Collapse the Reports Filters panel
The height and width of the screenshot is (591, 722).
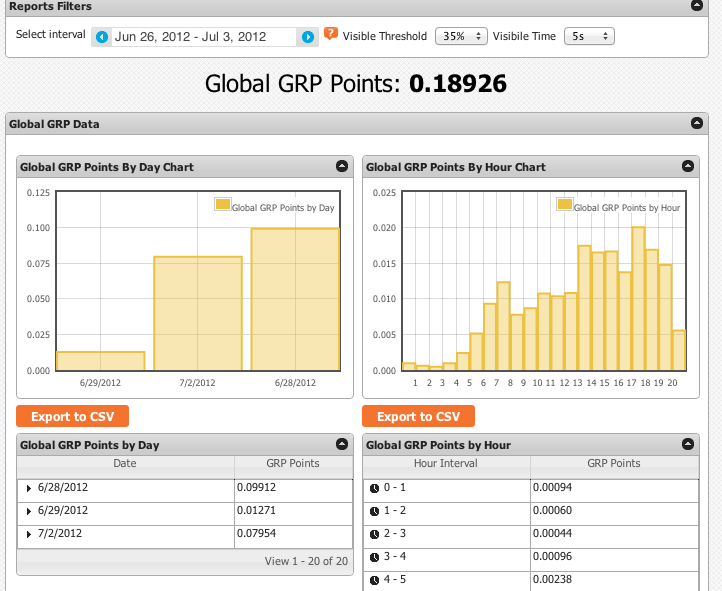pyautogui.click(x=697, y=6)
